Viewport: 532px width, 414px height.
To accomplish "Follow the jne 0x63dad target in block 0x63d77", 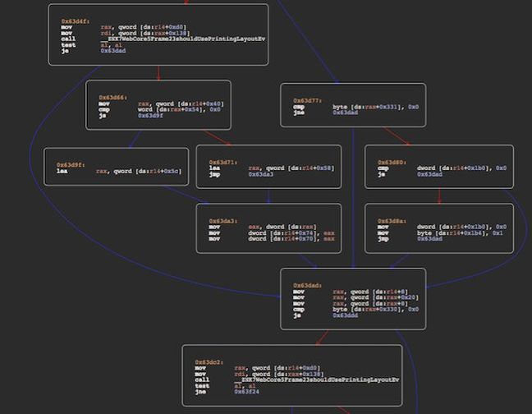I will 345,113.
